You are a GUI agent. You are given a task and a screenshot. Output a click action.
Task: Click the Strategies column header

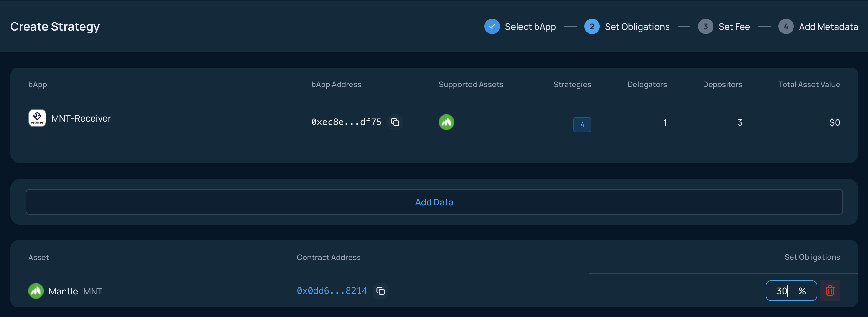572,84
